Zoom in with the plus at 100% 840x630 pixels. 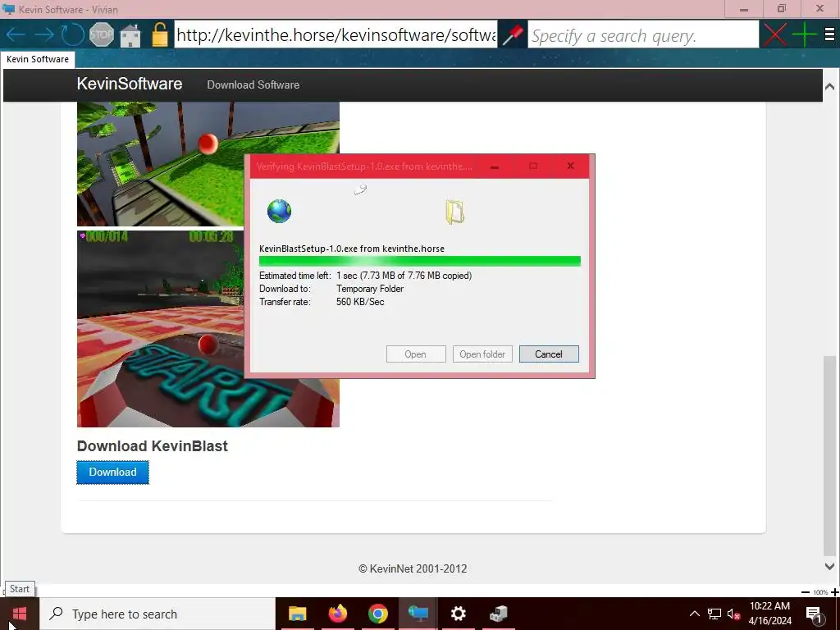834,592
